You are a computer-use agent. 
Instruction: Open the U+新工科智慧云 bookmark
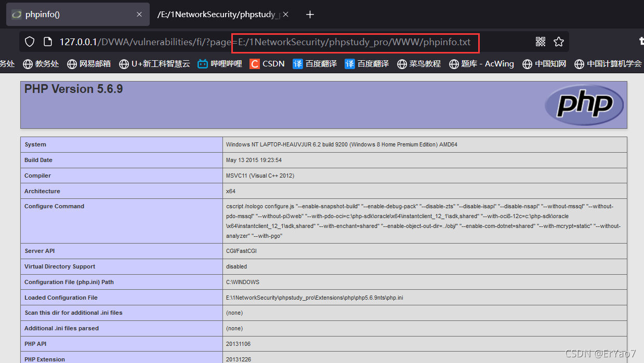tap(155, 64)
